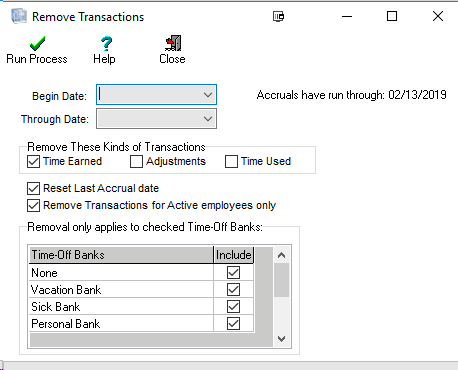Uncheck the Time Earned checkbox

pos(33,161)
